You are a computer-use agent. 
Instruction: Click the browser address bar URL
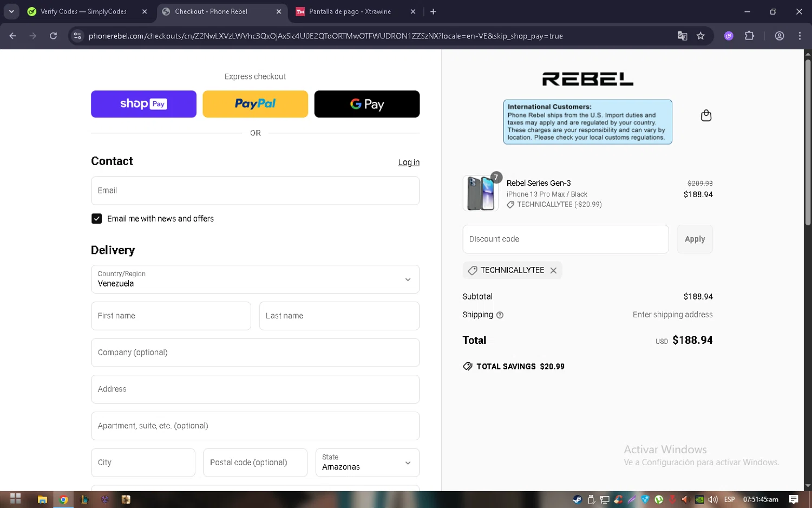(325, 36)
